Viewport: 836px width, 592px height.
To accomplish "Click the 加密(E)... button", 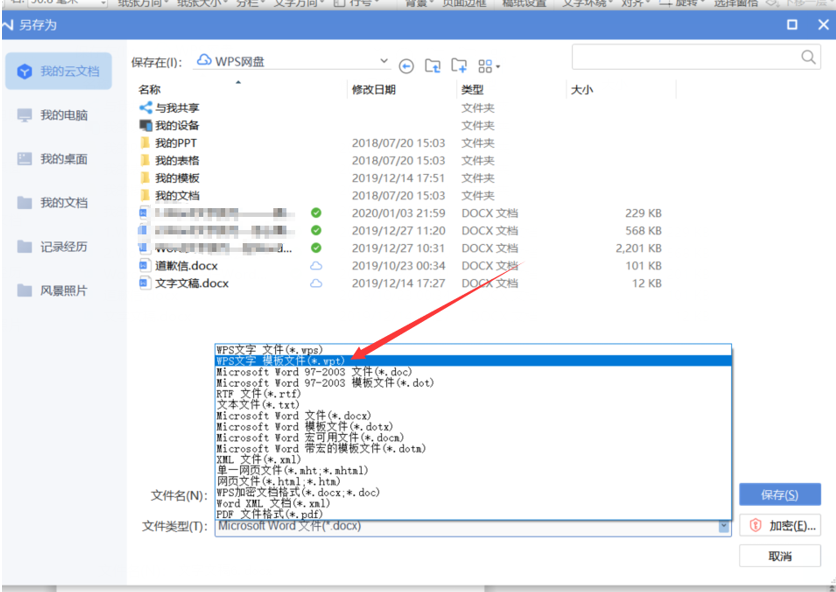I will coord(779,525).
